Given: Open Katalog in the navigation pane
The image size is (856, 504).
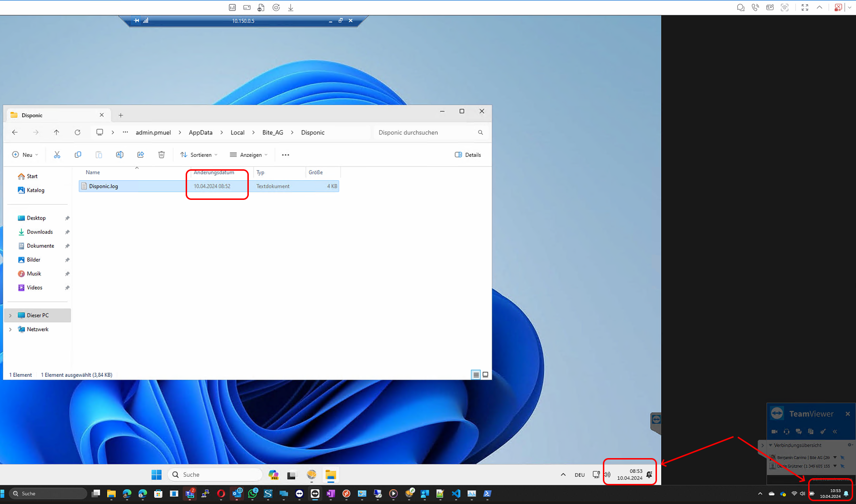Looking at the screenshot, I should [x=35, y=190].
